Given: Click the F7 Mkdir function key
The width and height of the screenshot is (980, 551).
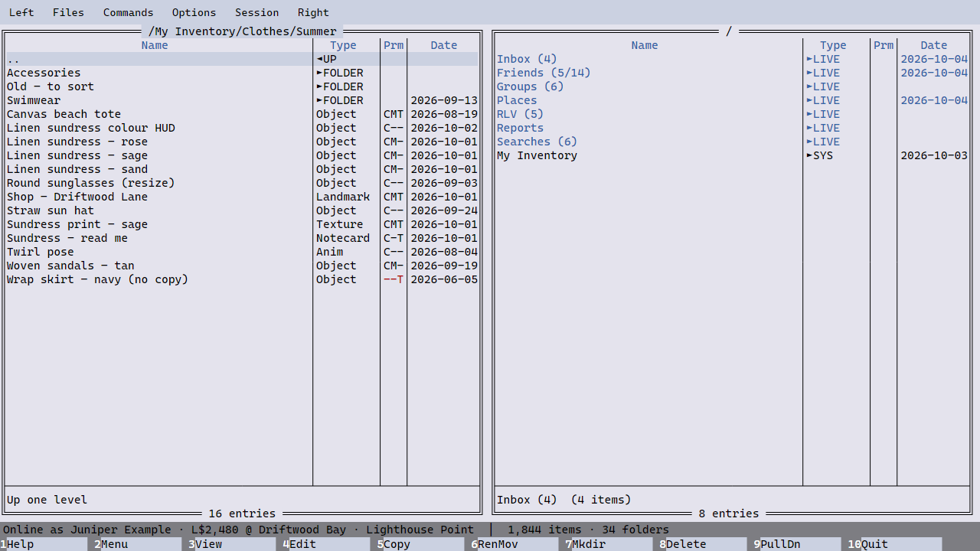Looking at the screenshot, I should coord(606,544).
